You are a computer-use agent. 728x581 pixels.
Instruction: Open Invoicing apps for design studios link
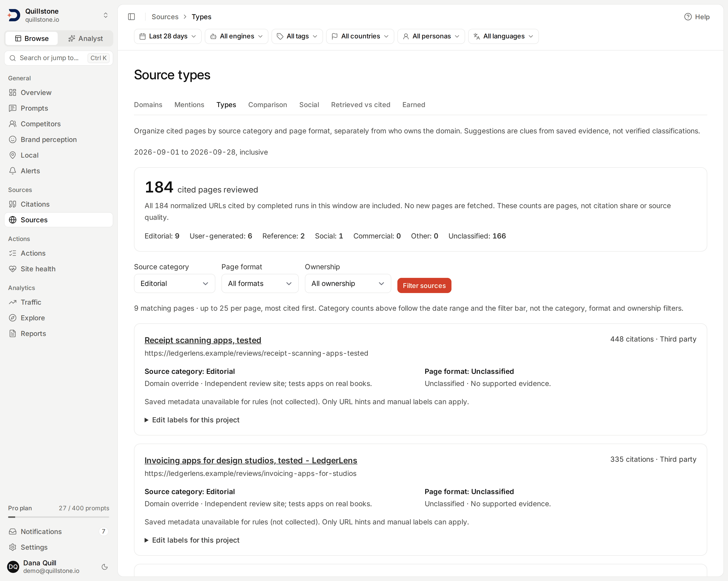tap(251, 460)
